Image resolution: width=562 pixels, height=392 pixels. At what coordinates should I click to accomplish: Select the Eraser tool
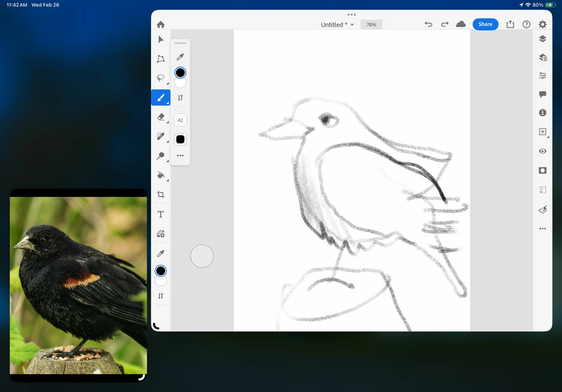(161, 117)
